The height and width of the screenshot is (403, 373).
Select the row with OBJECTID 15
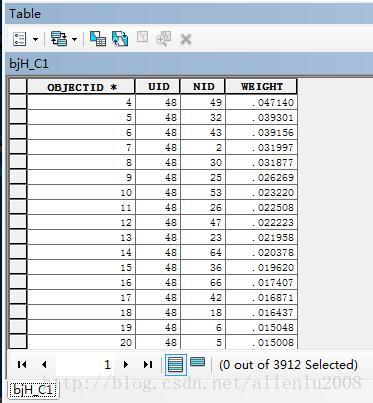pos(18,267)
